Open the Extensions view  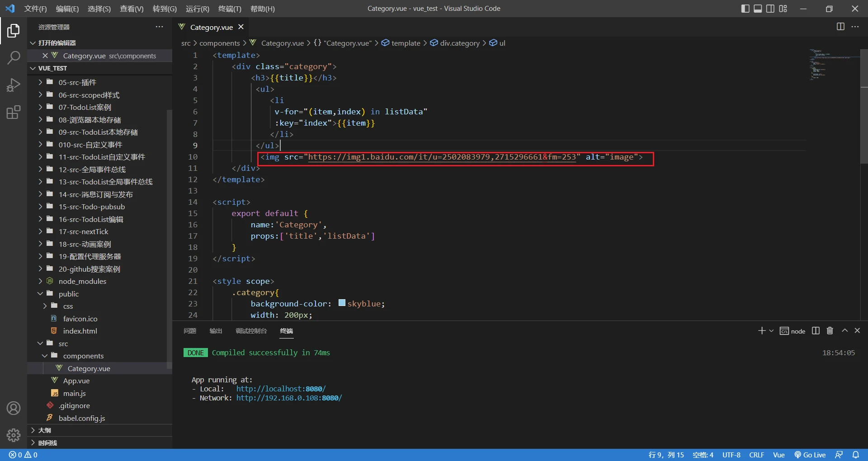(14, 112)
